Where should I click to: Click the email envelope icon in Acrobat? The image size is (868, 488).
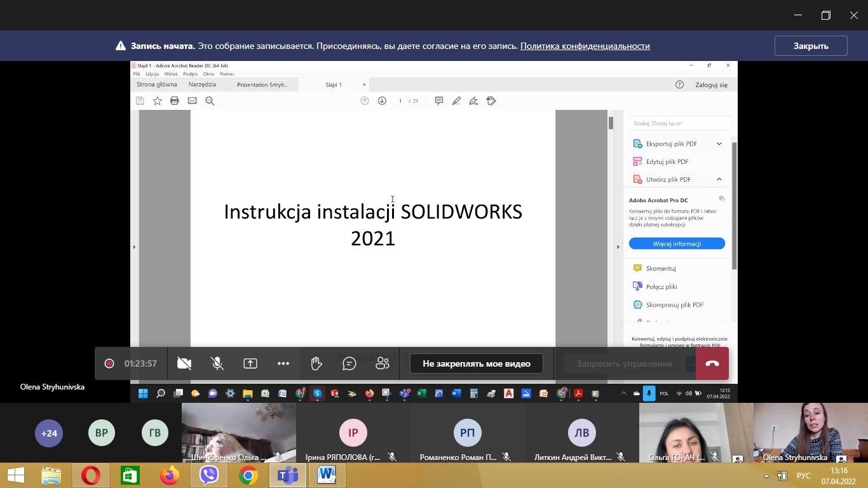(192, 100)
